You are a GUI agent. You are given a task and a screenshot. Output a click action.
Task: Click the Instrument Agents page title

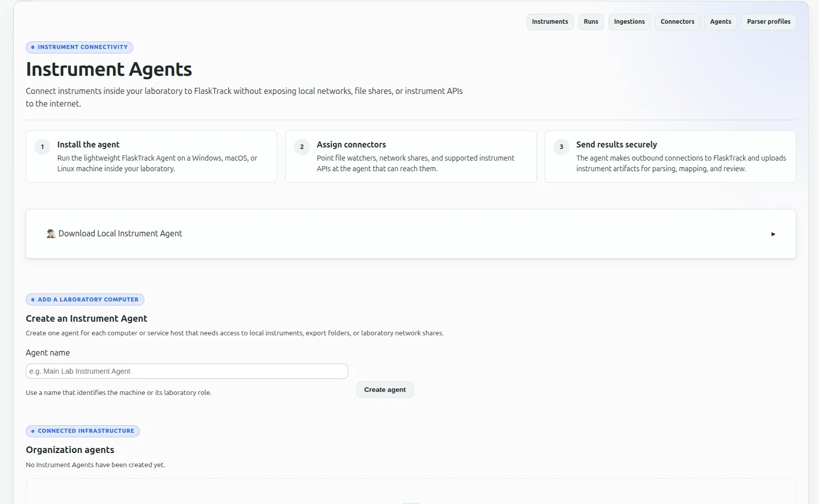click(109, 69)
